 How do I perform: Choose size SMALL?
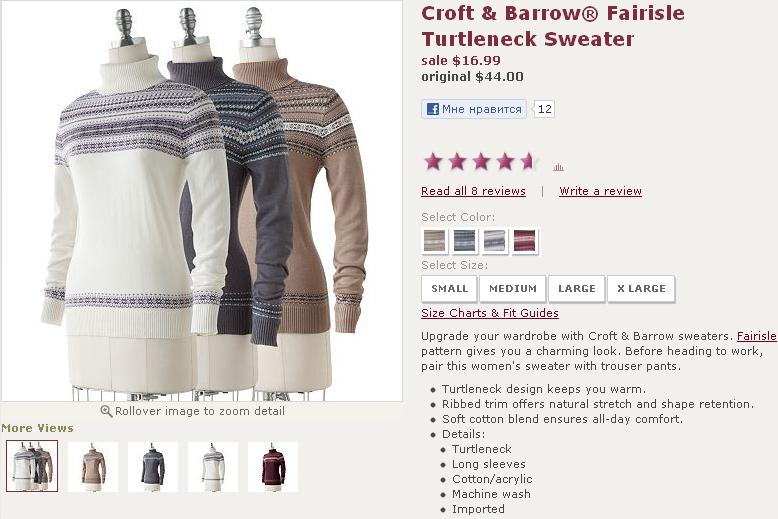[449, 289]
